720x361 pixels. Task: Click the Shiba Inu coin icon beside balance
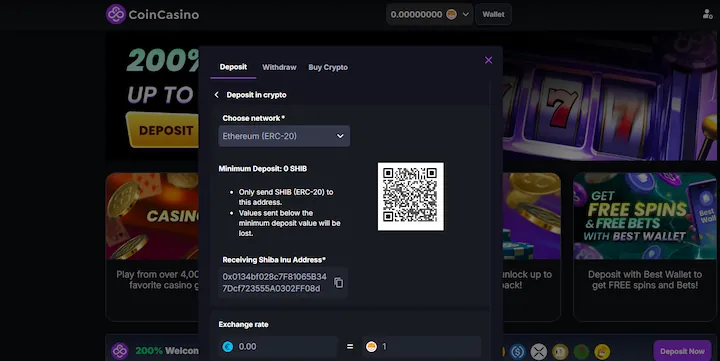pos(452,14)
